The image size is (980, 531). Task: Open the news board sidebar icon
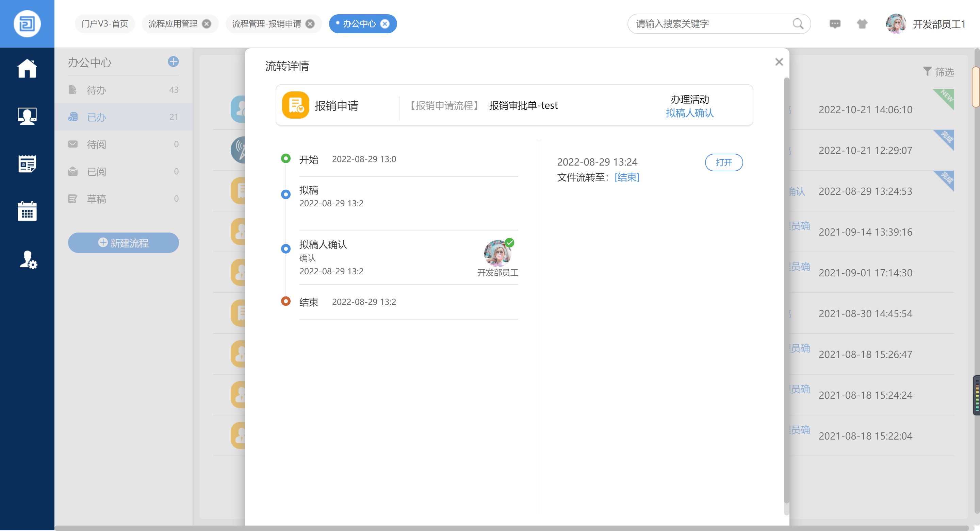27,164
